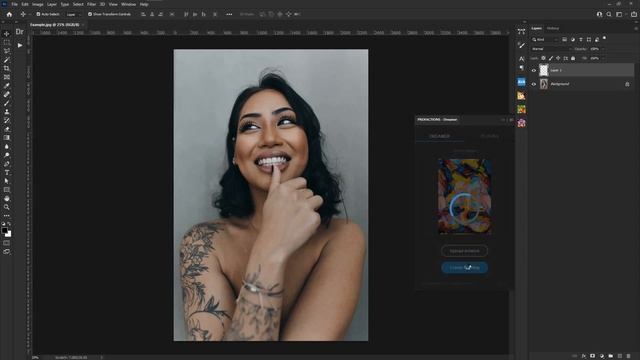The image size is (640, 360).
Task: Select the Pen tool
Action: pos(7,164)
